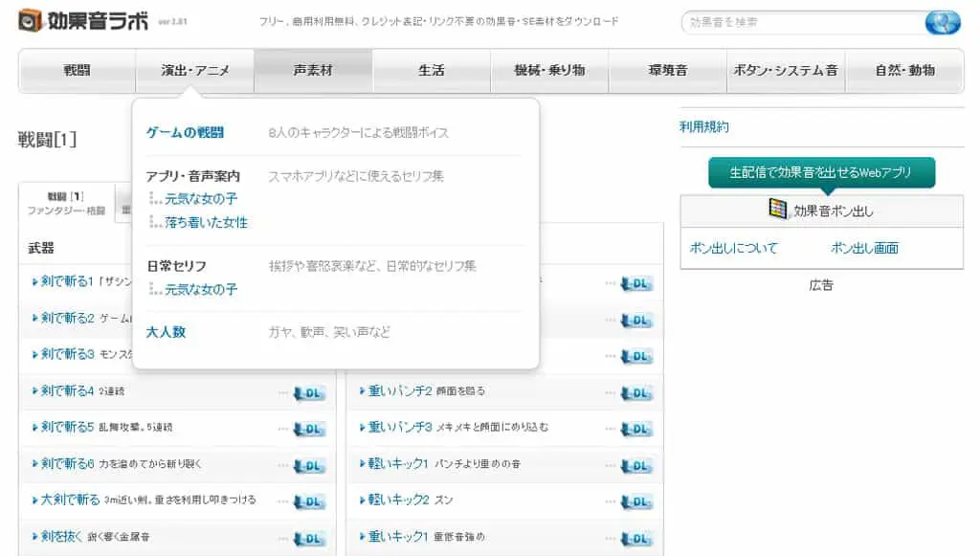Image resolution: width=980 pixels, height=556 pixels.
Task: Click DL icon for 剣を抜く
Action: pos(309,539)
